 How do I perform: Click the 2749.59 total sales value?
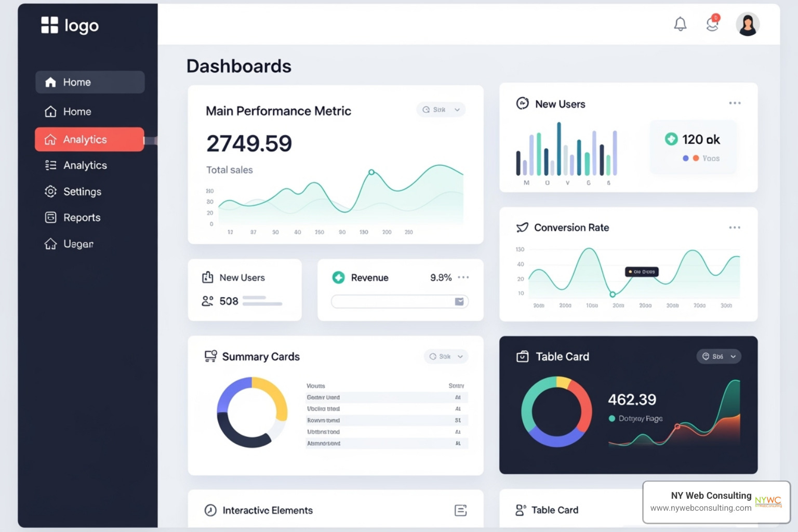pos(249,143)
